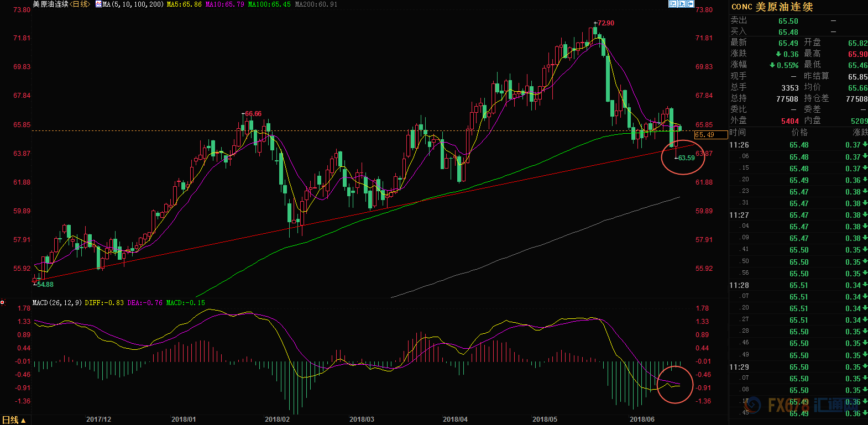This screenshot has height=425, width=868.
Task: Click the MA indicator chart icon
Action: [x=98, y=4]
